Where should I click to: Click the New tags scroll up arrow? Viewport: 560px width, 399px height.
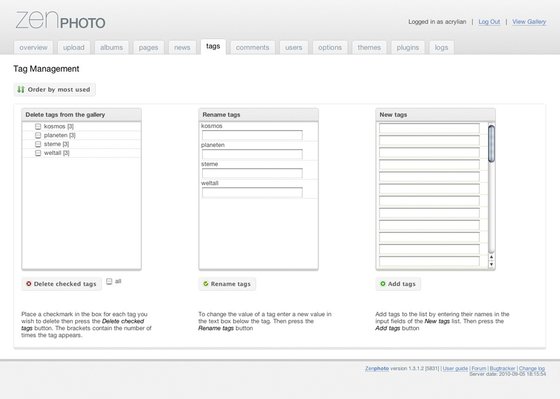491,257
